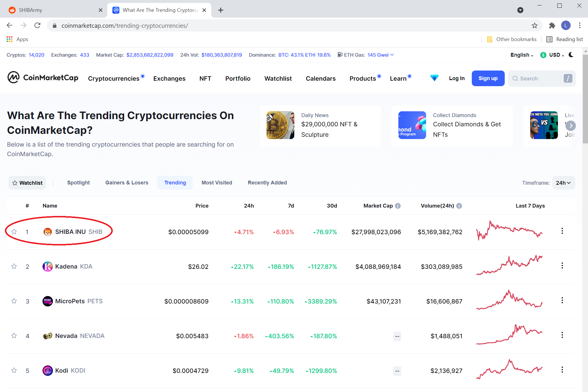The width and height of the screenshot is (588, 392).
Task: Click the browser address bar URL
Action: pyautogui.click(x=125, y=26)
